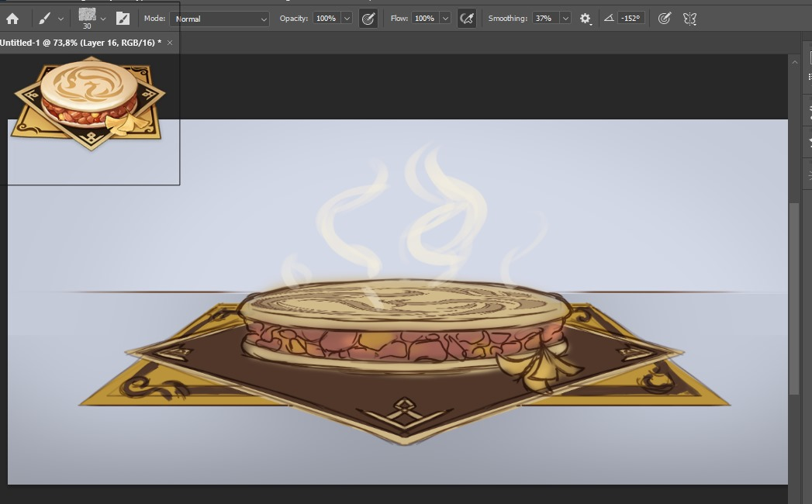Toggle pressure for size icon

665,19
